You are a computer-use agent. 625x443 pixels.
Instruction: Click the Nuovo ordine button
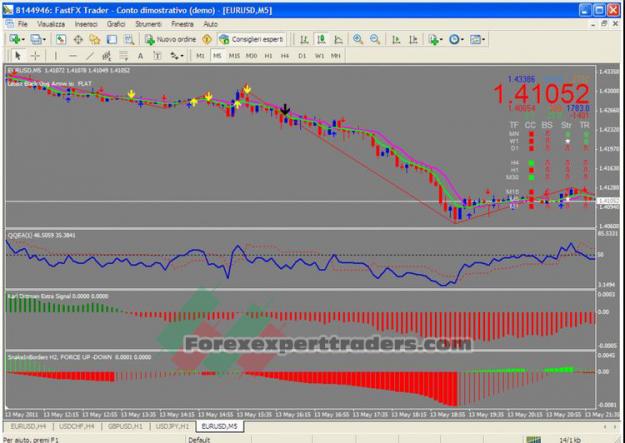(x=171, y=39)
